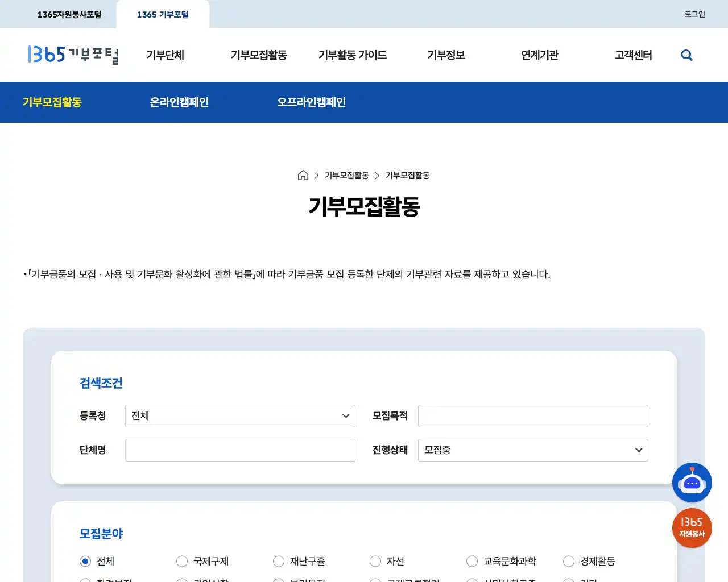728x582 pixels.
Task: Click the 기부모집활동 breadcrumb link
Action: (346, 175)
